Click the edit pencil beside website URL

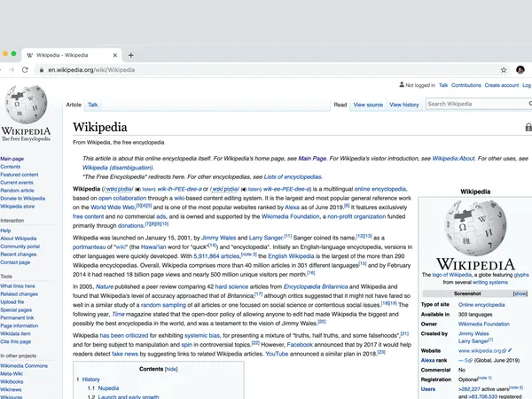pos(510,350)
